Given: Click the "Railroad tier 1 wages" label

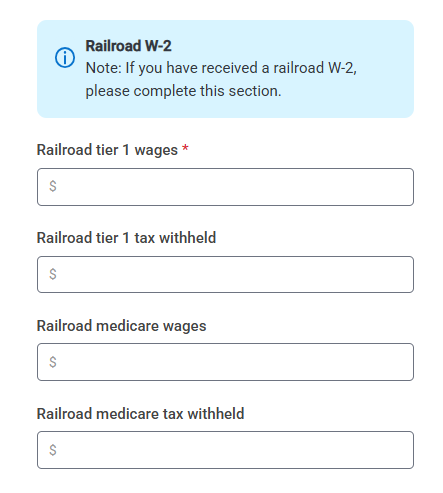Looking at the screenshot, I should tap(107, 150).
